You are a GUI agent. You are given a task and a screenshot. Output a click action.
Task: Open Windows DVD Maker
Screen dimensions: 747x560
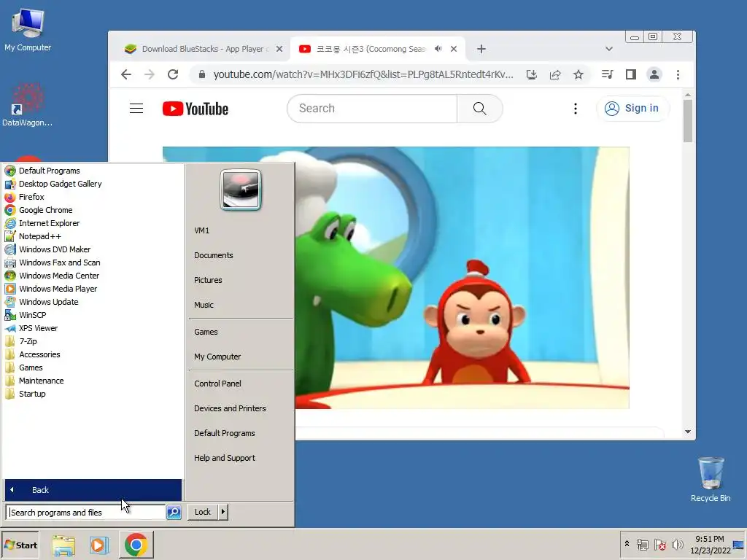tap(55, 249)
